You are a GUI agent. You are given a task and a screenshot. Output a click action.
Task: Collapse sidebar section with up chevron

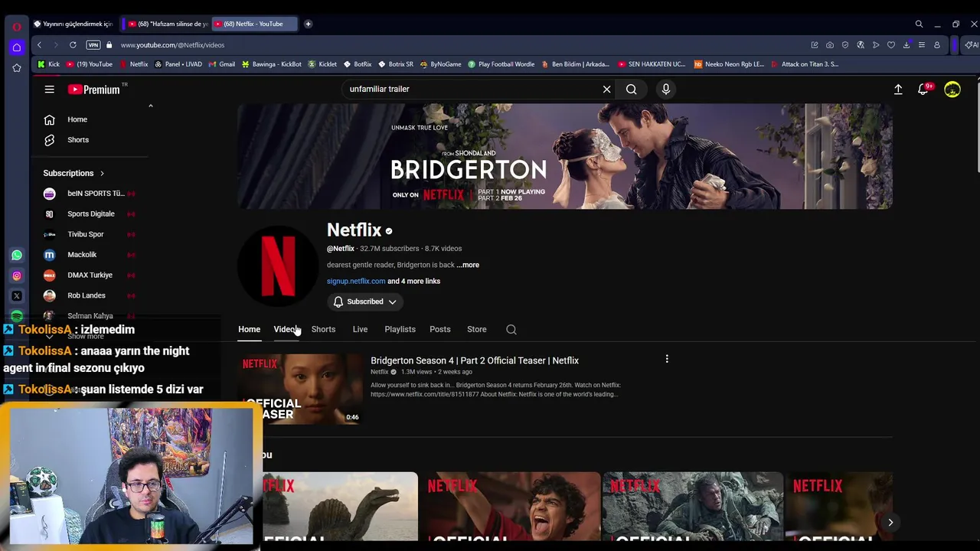click(150, 106)
